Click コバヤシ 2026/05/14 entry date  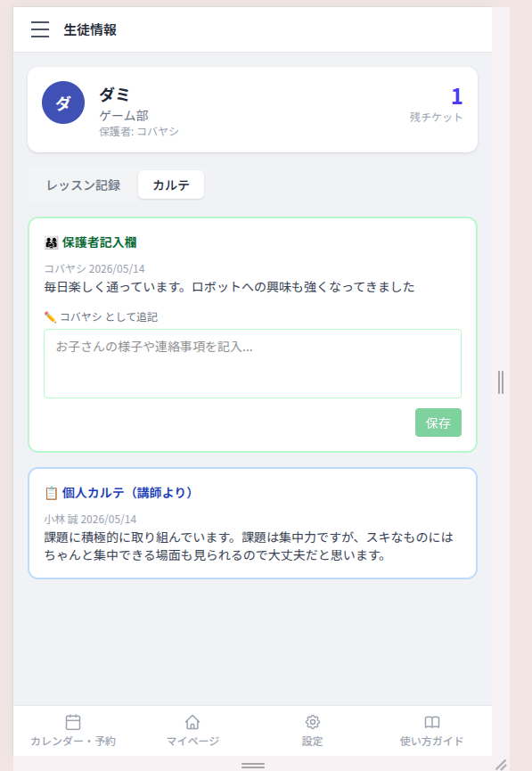pyautogui.click(x=94, y=269)
